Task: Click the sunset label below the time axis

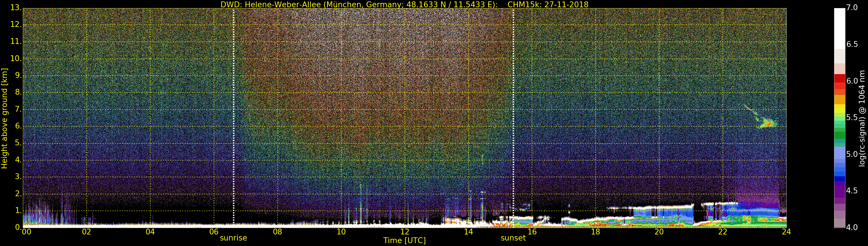Action: coord(513,238)
